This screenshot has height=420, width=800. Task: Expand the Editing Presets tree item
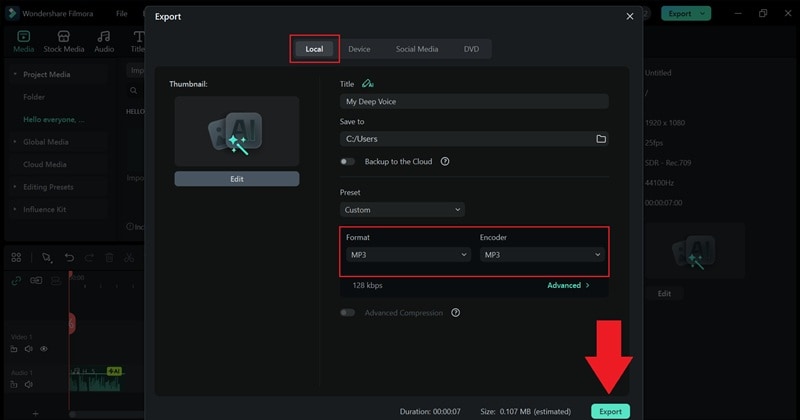(15, 187)
